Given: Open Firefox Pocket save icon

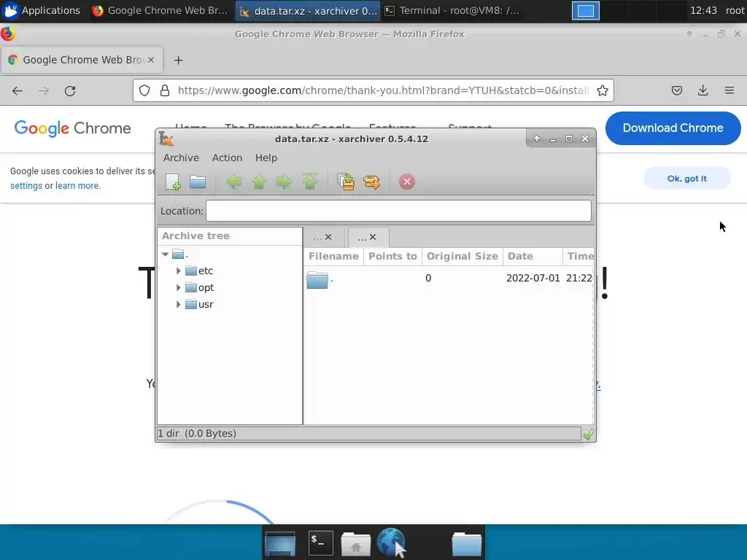Looking at the screenshot, I should pyautogui.click(x=676, y=90).
